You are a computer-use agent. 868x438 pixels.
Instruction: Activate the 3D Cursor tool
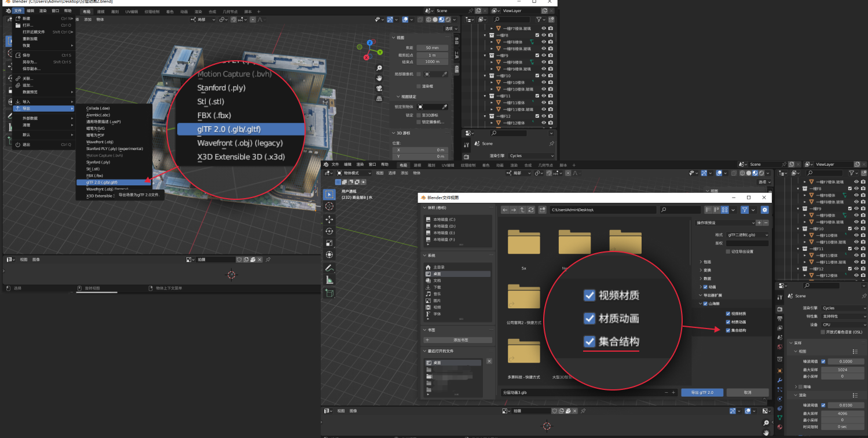(x=329, y=206)
